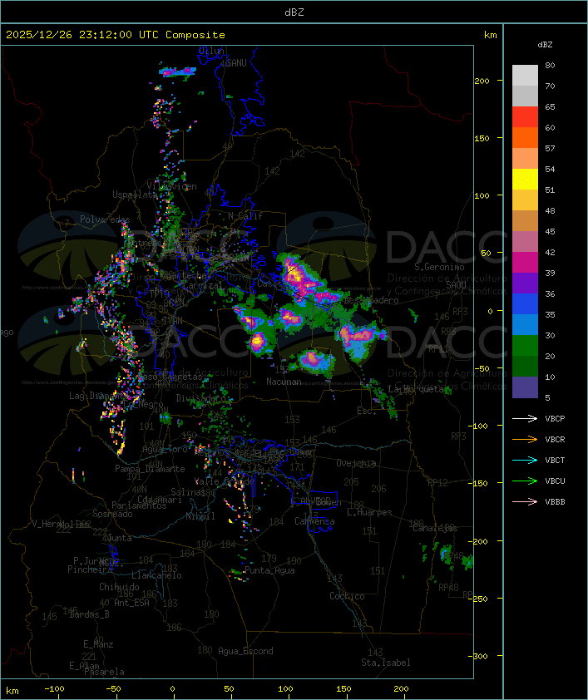
Task: Click '200' on the right-hand km axis
Action: coord(482,81)
